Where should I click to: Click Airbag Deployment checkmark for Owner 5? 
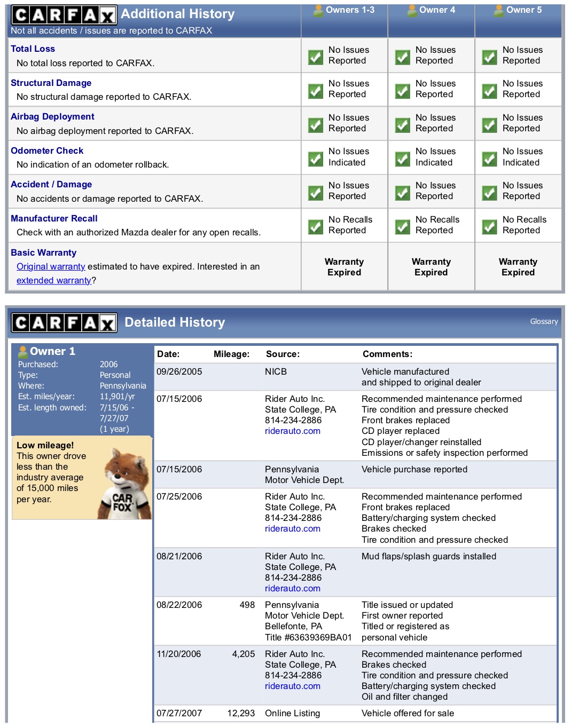click(x=490, y=125)
